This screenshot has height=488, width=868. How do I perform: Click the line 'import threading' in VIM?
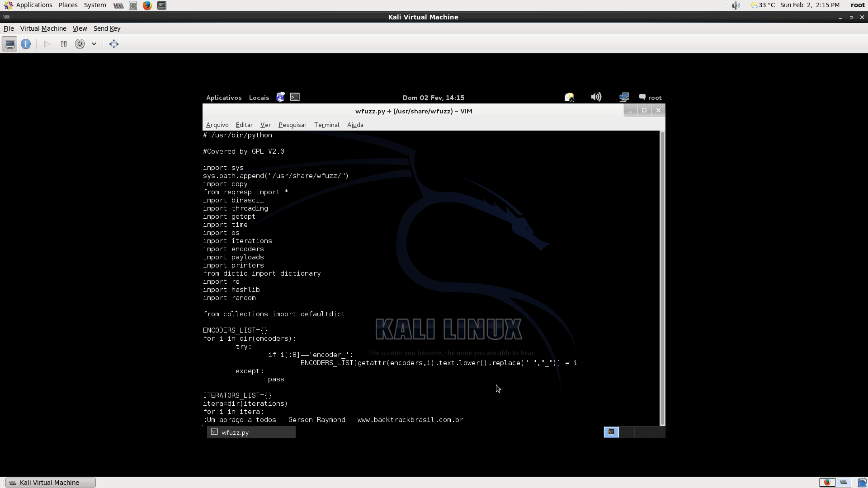tap(236, 208)
